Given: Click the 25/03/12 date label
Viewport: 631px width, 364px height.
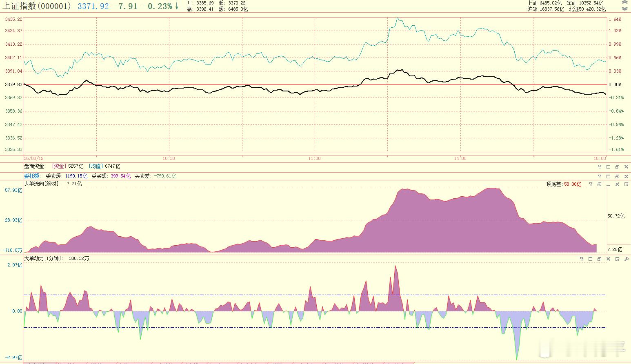Looking at the screenshot, I should click(33, 158).
